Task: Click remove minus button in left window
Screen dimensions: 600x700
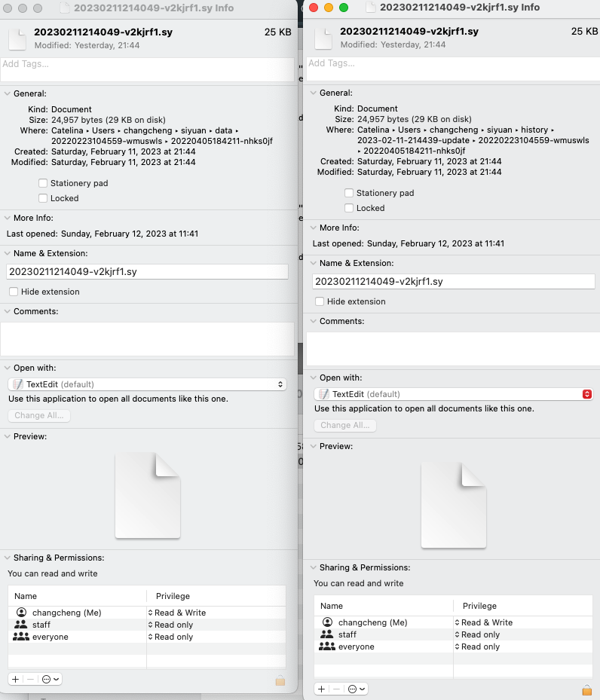Action: pyautogui.click(x=30, y=679)
